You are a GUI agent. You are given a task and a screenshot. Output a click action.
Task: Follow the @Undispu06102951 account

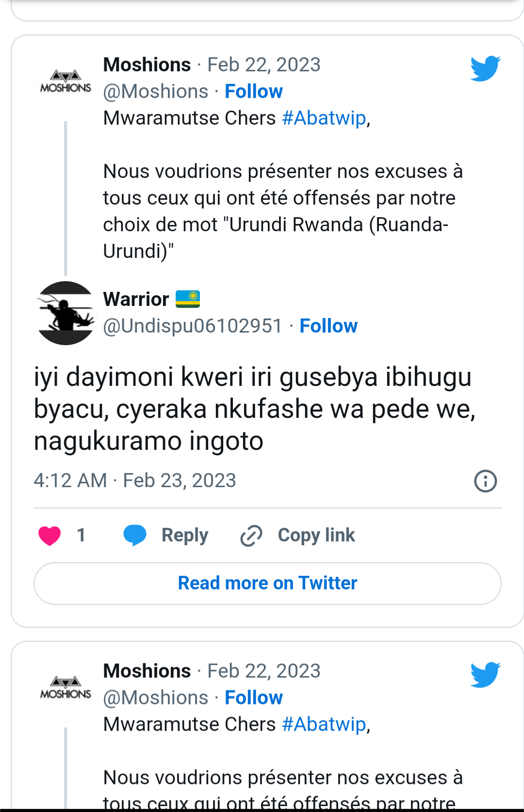pos(328,326)
